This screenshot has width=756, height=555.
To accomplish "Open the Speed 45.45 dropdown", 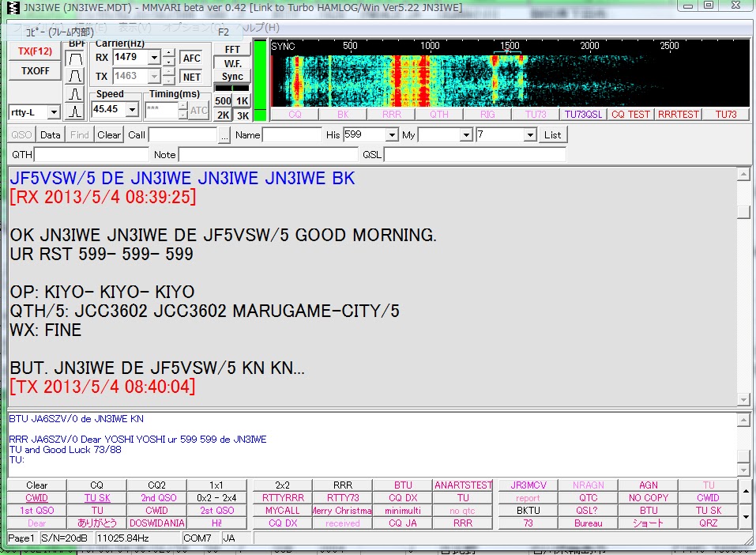I will [x=132, y=110].
